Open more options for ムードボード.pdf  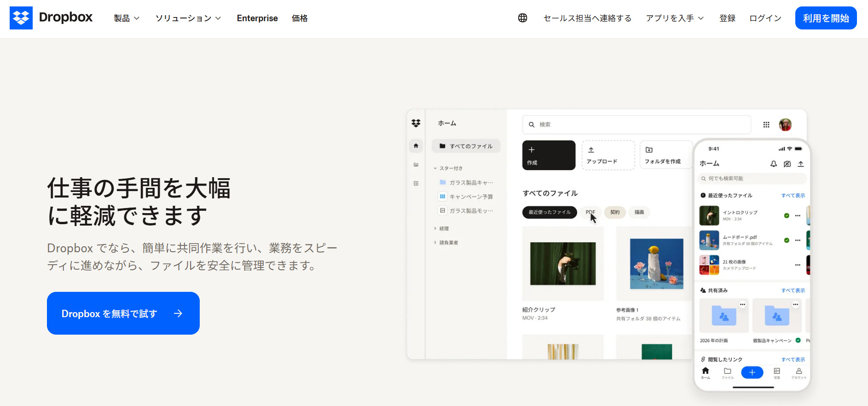(x=798, y=240)
